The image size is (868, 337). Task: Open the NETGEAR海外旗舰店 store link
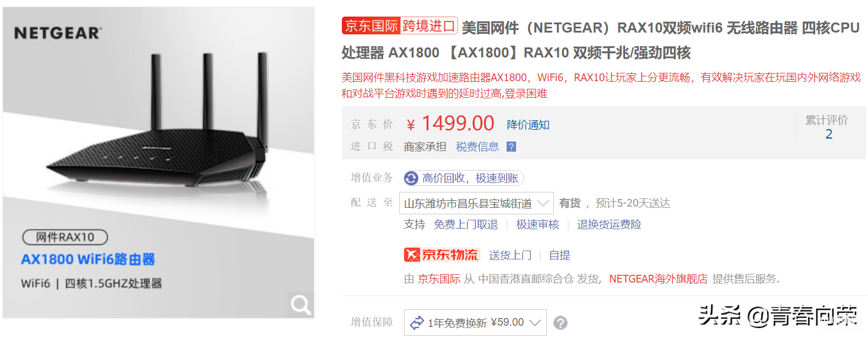point(658,279)
